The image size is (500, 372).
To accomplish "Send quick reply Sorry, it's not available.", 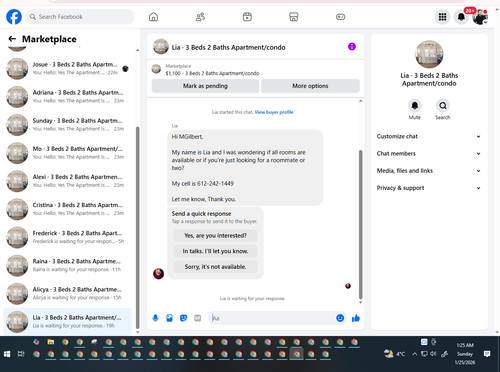I will point(215,267).
